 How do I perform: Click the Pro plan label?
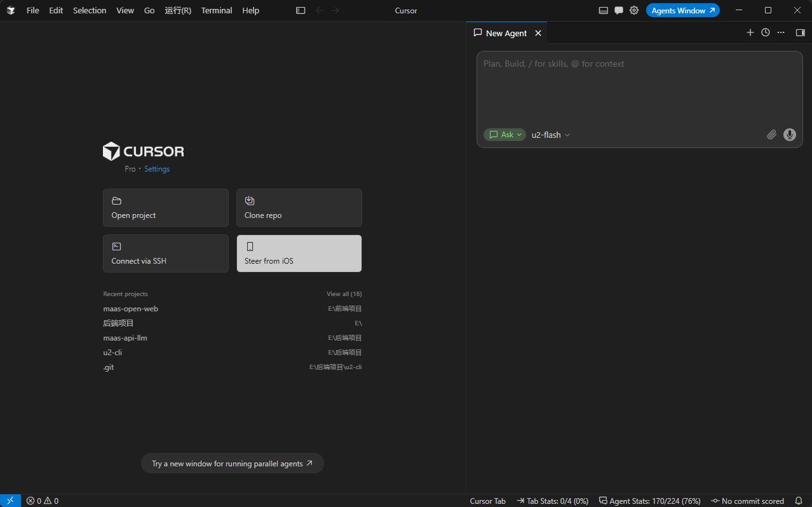tap(130, 169)
